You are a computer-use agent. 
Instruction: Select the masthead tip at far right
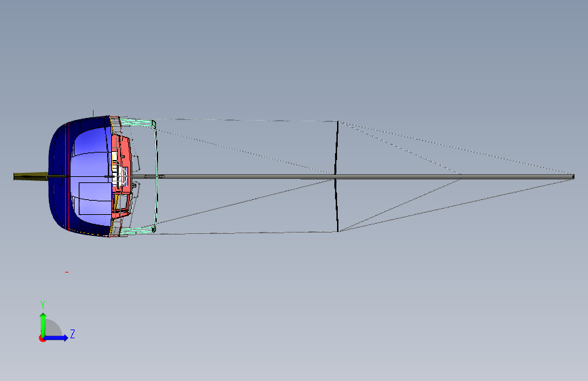pos(573,176)
